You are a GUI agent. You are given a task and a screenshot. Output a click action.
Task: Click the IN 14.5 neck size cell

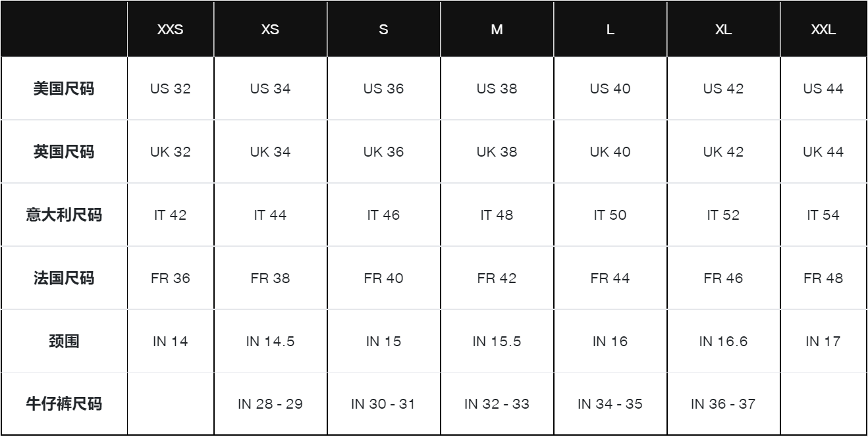click(270, 342)
